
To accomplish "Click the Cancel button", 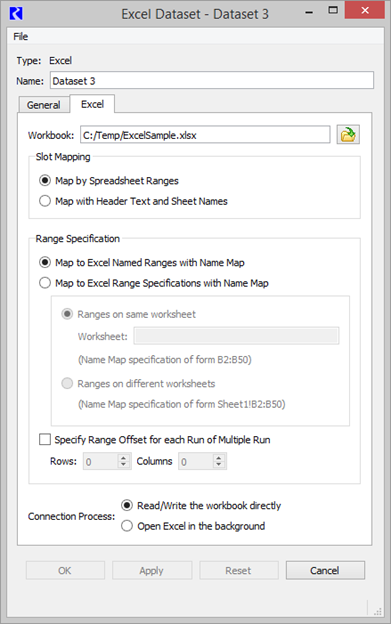I will pos(325,570).
